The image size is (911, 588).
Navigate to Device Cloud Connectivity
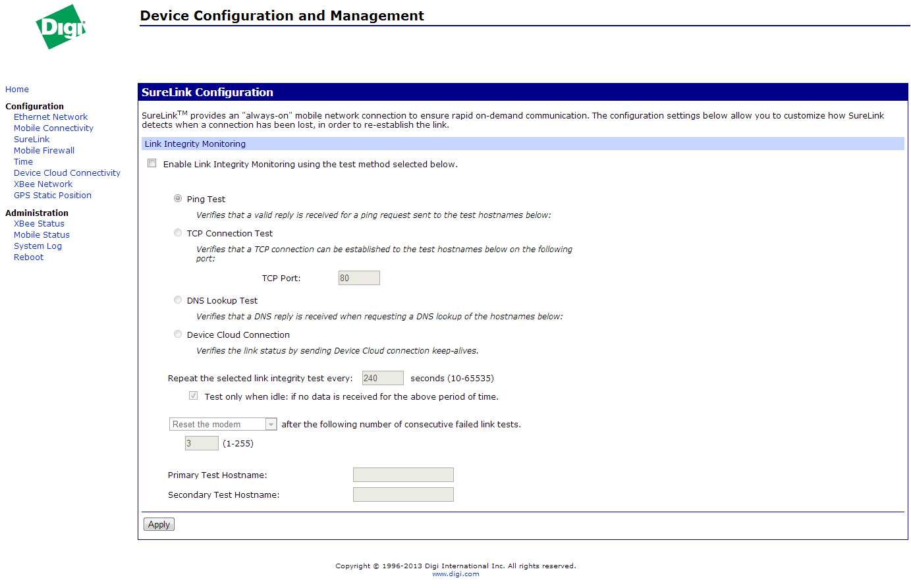(67, 173)
